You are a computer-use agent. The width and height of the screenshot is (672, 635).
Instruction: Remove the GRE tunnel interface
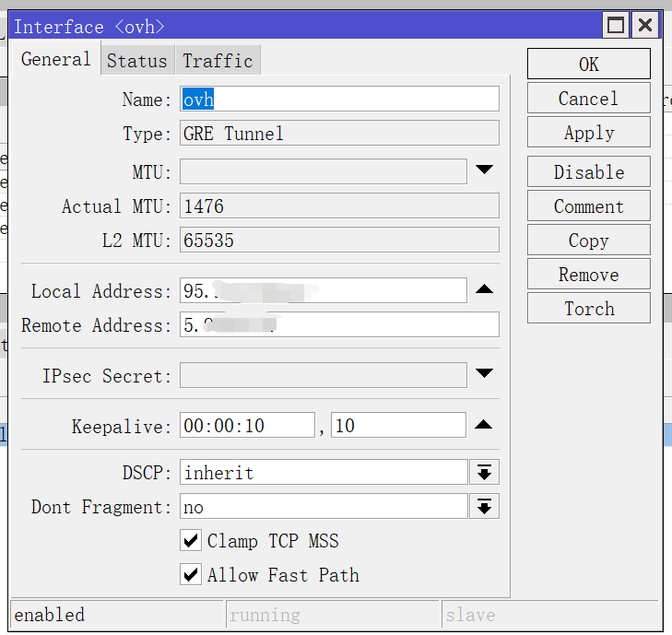[588, 275]
